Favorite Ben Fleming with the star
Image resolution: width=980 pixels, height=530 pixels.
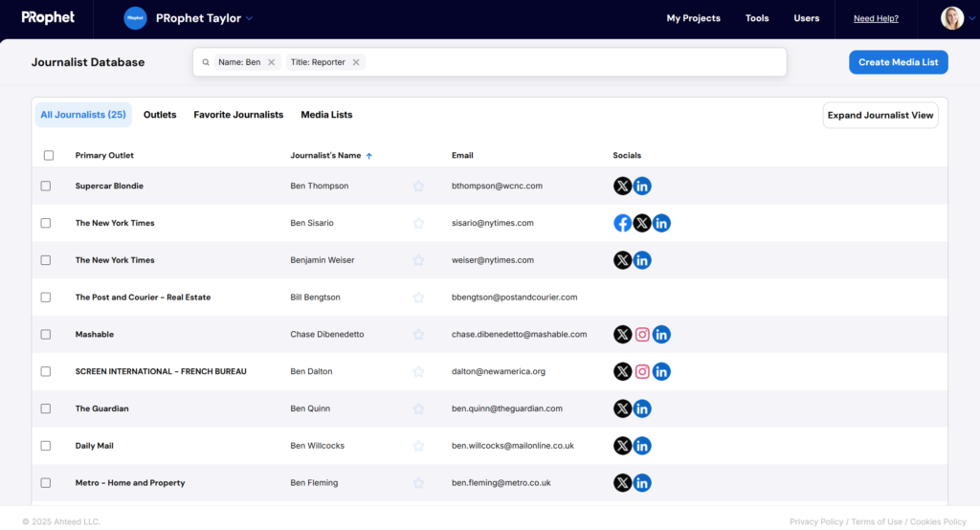(418, 482)
